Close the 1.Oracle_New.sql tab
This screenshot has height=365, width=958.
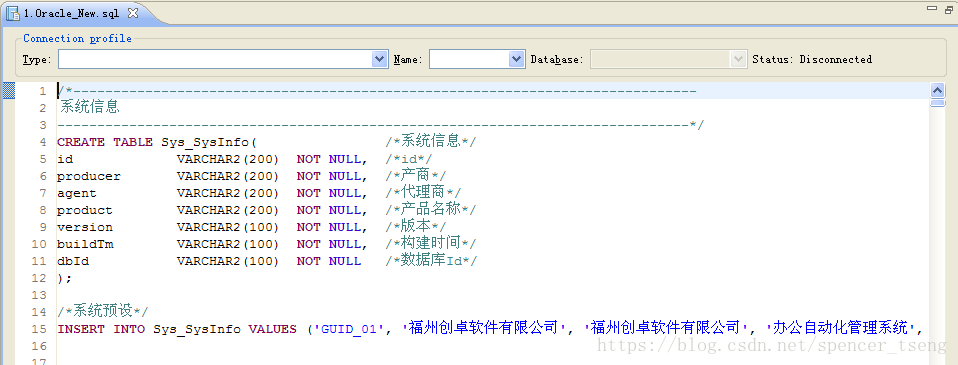tap(133, 12)
